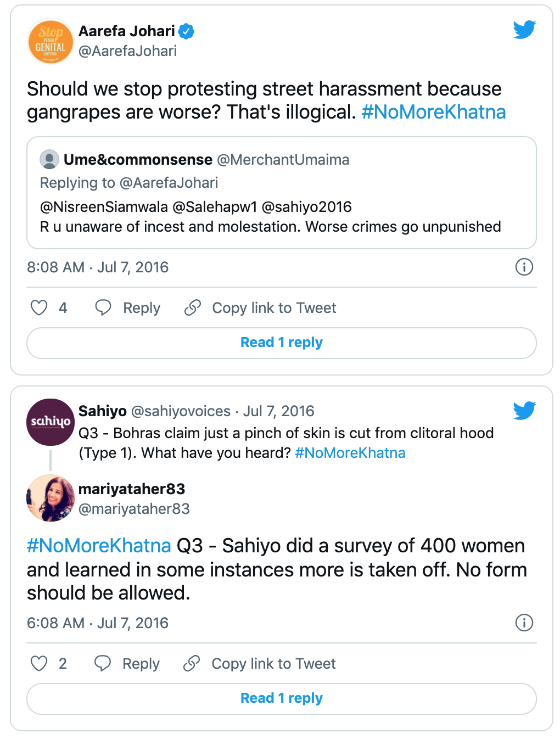Viewport: 560px width, 739px height.
Task: Open the info icon beside 8:08 AM timestamp
Action: pos(524,267)
